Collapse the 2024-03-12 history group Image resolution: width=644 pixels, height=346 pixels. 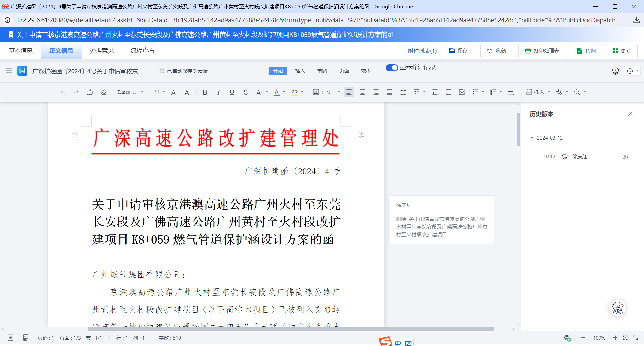(532, 138)
